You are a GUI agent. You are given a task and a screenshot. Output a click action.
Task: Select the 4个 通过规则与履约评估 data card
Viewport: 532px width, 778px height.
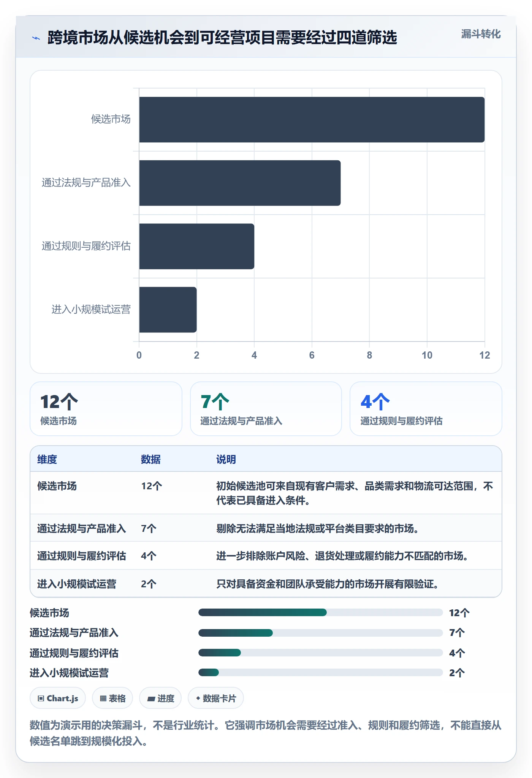pos(426,409)
